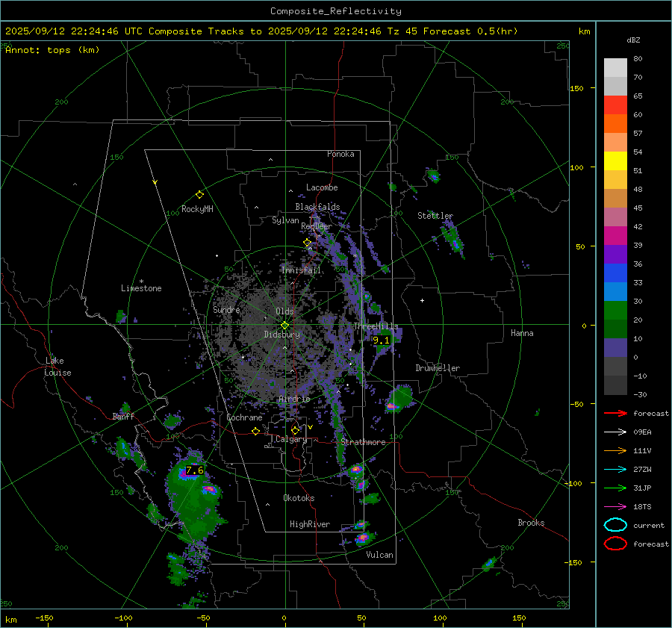Click the dBZ legend heading

click(x=633, y=40)
